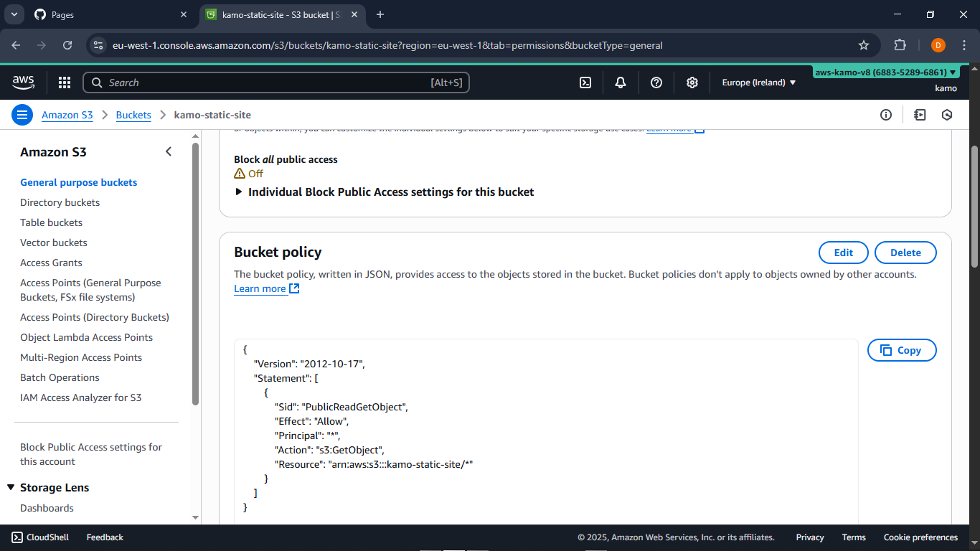Click the AWS home logo
980x551 pixels.
(x=23, y=83)
